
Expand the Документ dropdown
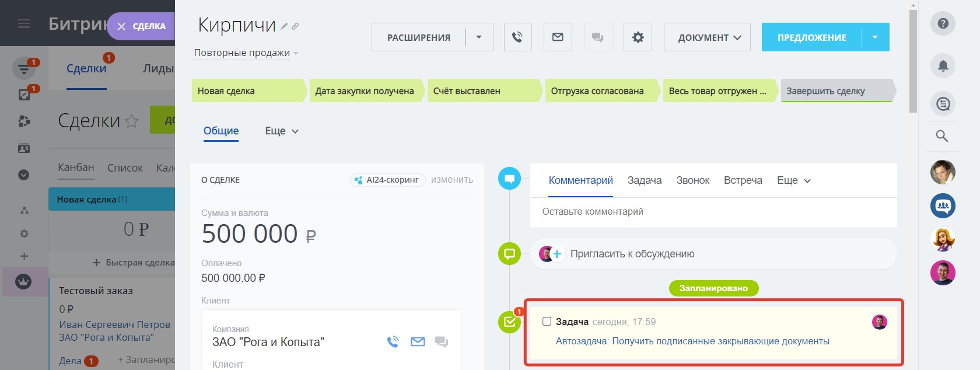click(x=707, y=37)
